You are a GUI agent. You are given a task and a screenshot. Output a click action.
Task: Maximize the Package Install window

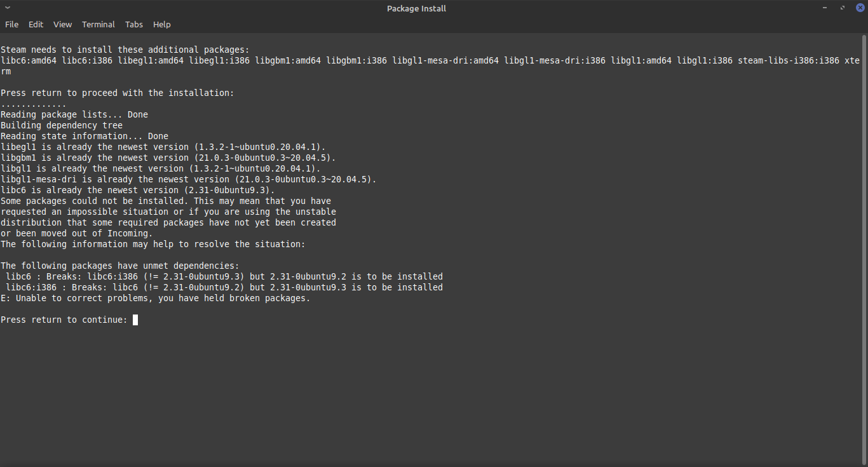(x=843, y=8)
